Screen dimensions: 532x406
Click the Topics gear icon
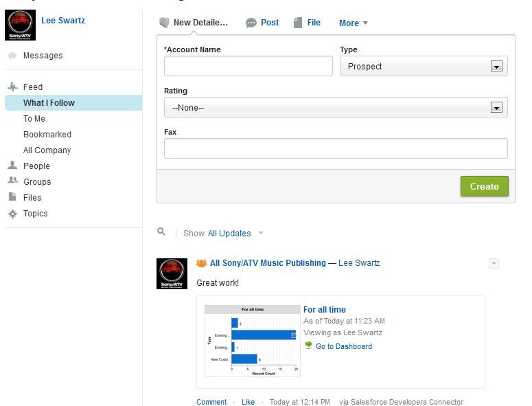[12, 214]
